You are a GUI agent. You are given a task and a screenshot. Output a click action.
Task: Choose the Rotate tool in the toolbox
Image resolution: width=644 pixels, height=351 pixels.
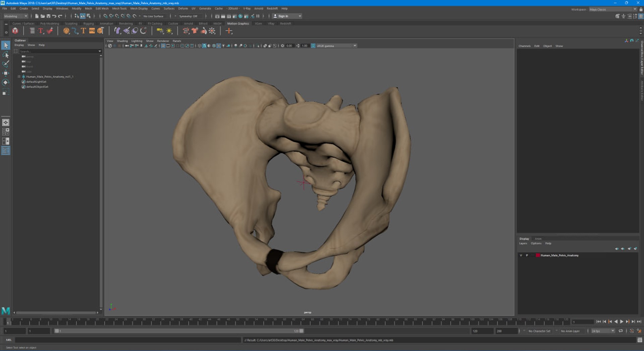(6, 83)
